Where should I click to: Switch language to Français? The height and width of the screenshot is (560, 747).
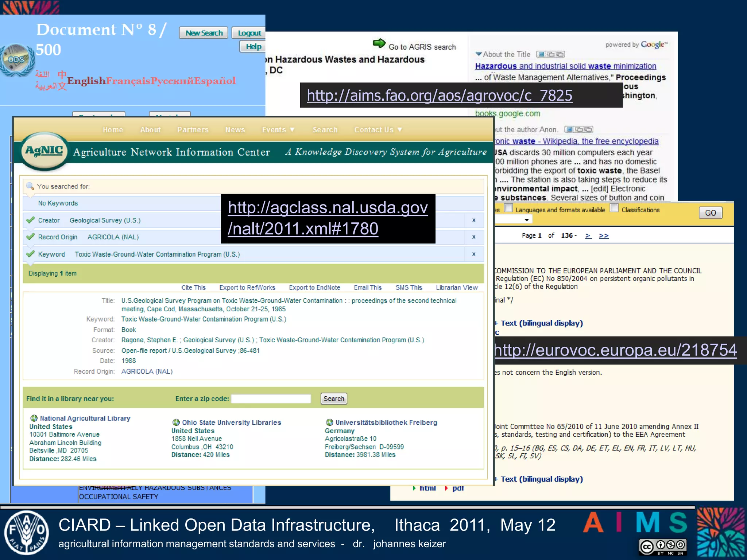pos(128,81)
